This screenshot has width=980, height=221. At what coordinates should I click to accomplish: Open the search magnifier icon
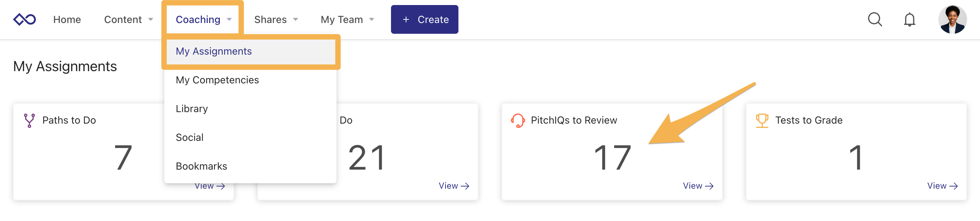click(875, 20)
